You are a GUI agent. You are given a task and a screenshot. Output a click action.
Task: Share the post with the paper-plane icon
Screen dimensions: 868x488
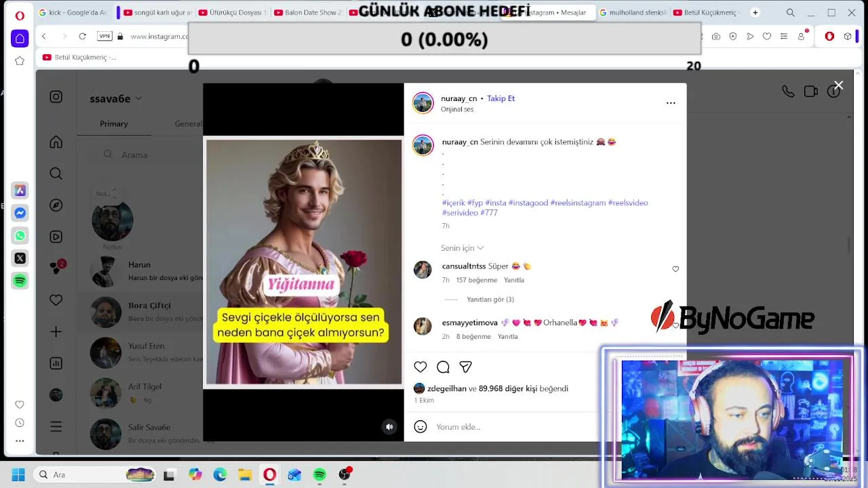(x=465, y=367)
